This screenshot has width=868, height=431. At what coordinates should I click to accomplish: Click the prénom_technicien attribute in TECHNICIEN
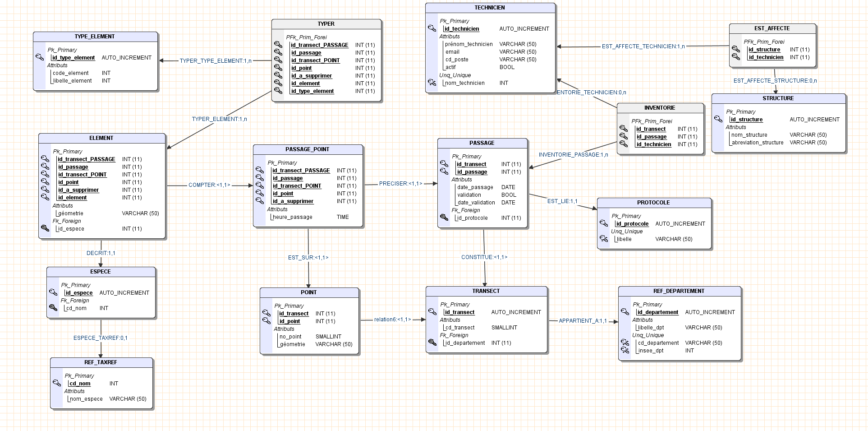pos(469,44)
